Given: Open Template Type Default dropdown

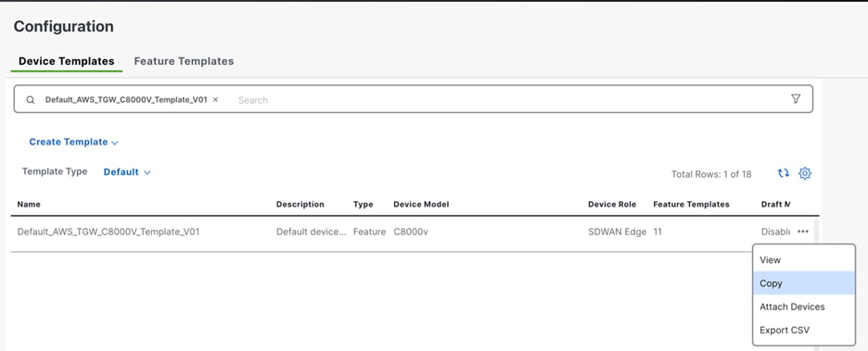Looking at the screenshot, I should coord(127,172).
